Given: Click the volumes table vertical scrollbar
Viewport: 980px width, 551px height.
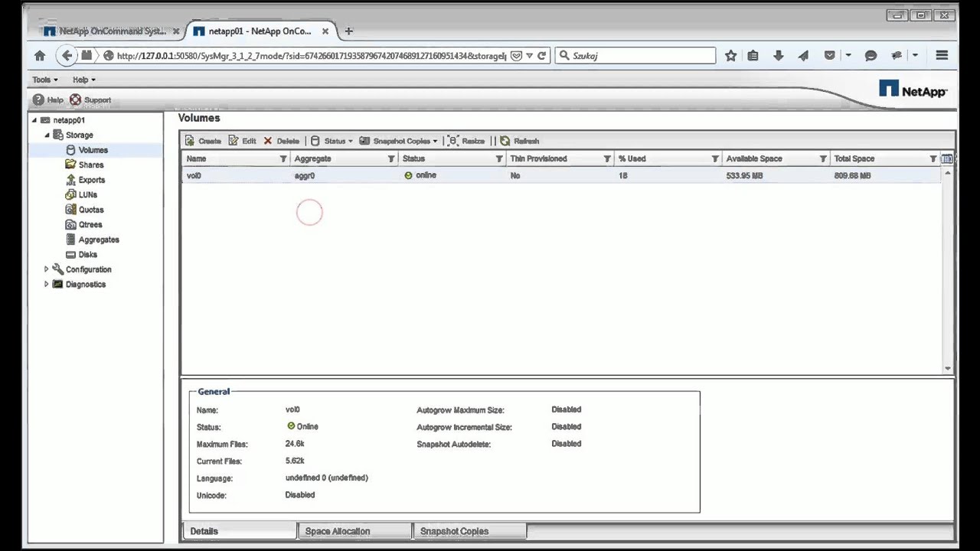Looking at the screenshot, I should click(948, 270).
